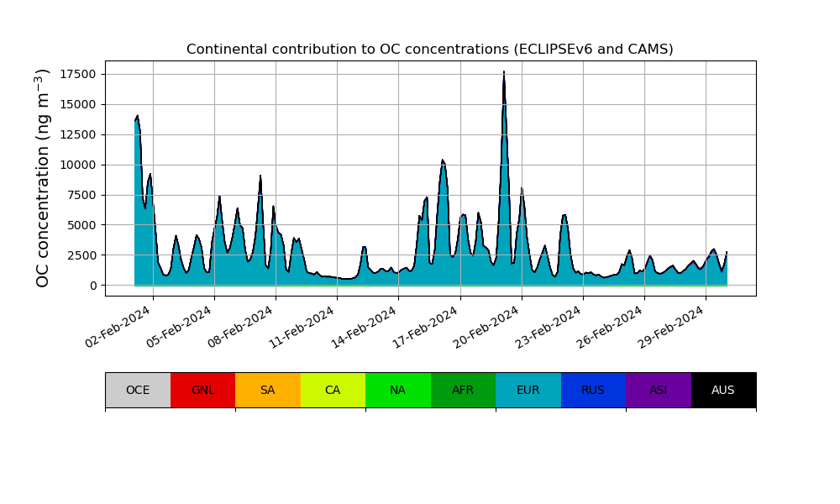Click the OC concentration y-axis label

click(x=44, y=178)
